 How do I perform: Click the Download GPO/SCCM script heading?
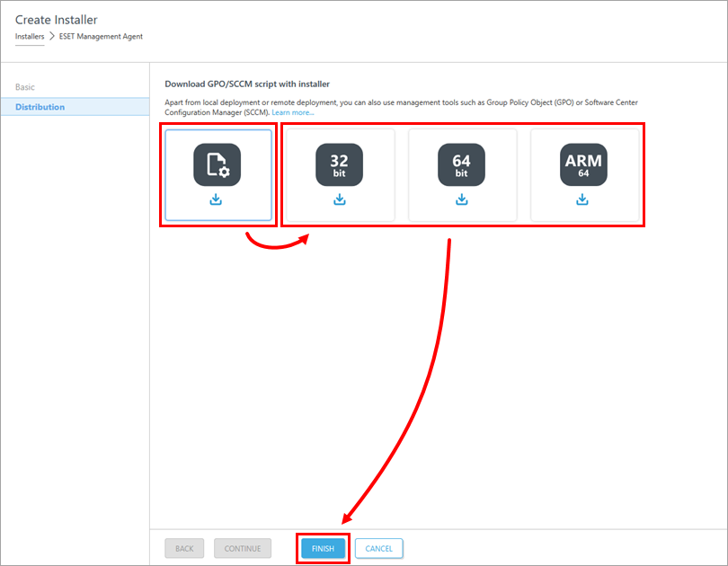247,84
